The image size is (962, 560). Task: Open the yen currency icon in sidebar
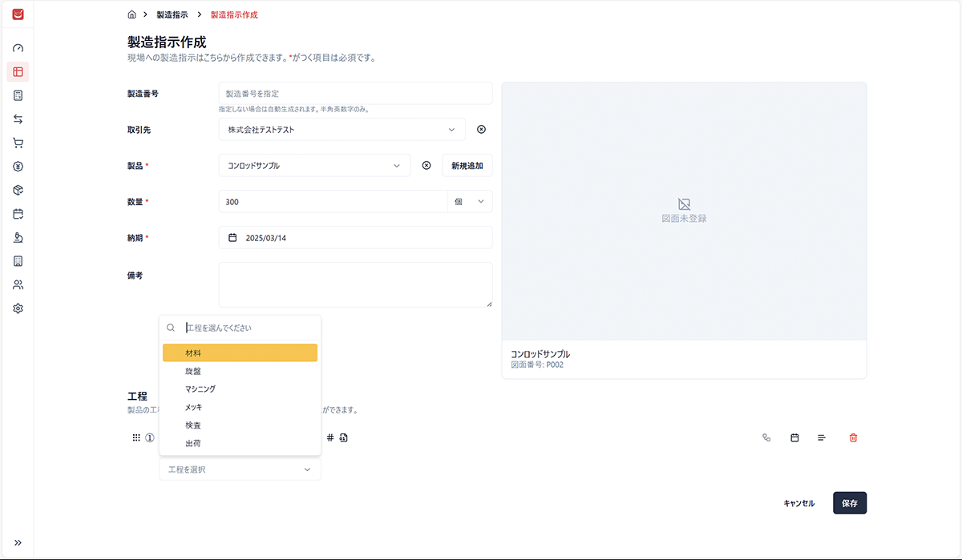(x=18, y=167)
